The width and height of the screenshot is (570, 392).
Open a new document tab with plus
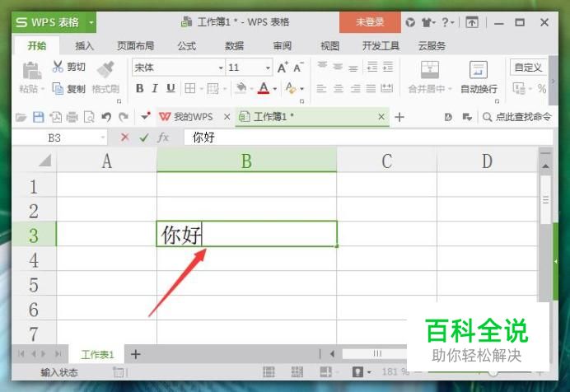click(x=399, y=117)
